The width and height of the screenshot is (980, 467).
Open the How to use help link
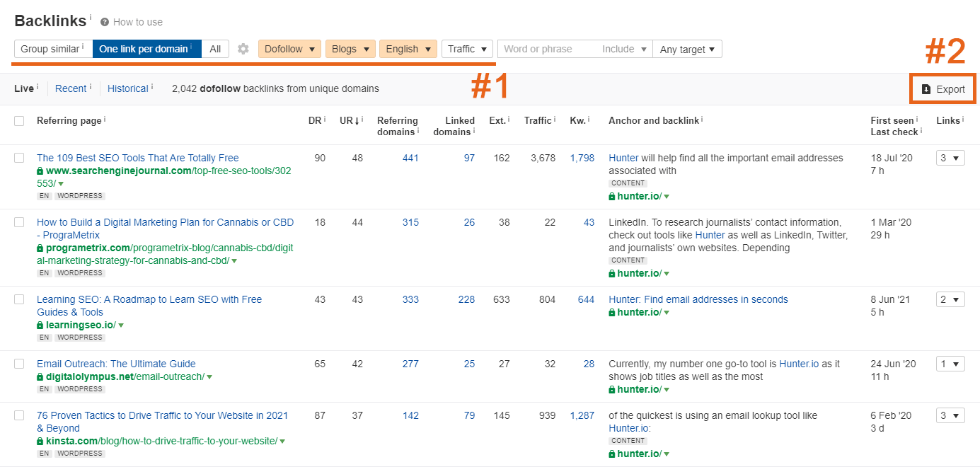tap(138, 22)
